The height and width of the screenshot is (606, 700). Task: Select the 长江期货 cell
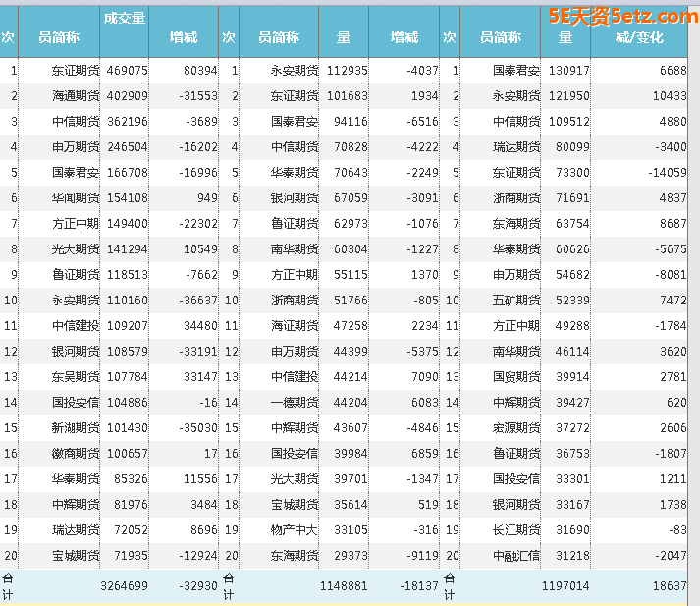pos(516,530)
